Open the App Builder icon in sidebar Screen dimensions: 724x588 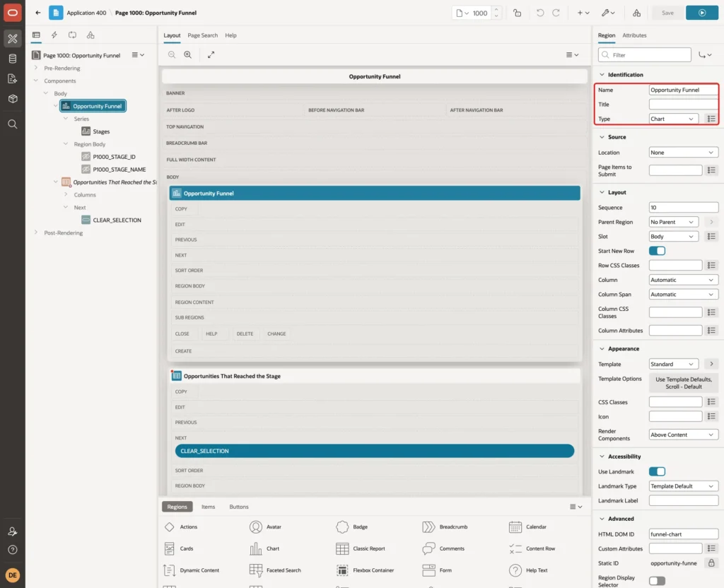coord(13,39)
